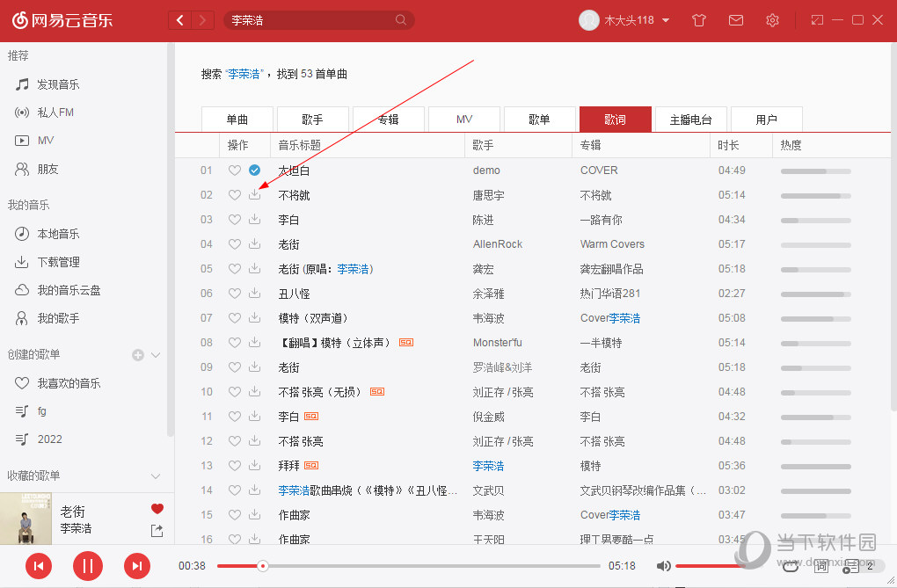Open the settings gear icon

[772, 19]
